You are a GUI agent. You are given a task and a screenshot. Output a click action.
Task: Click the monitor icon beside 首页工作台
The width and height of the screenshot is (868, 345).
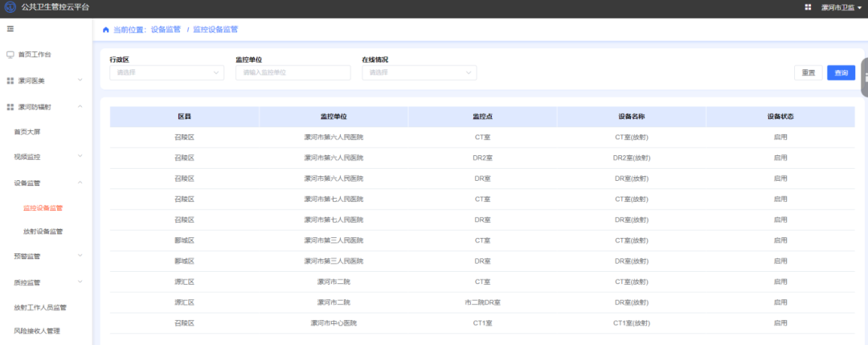point(10,55)
